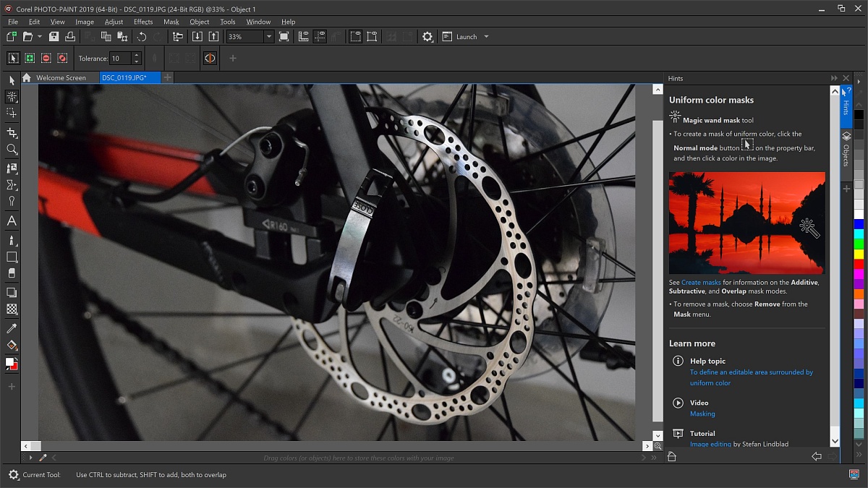868x488 pixels.
Task: Click the Launch button
Action: coord(460,37)
